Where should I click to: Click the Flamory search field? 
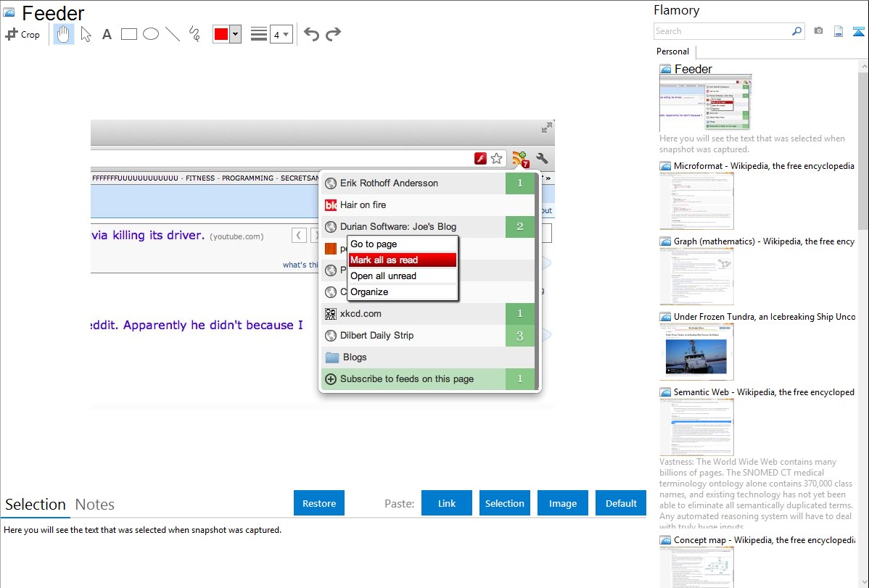click(722, 31)
